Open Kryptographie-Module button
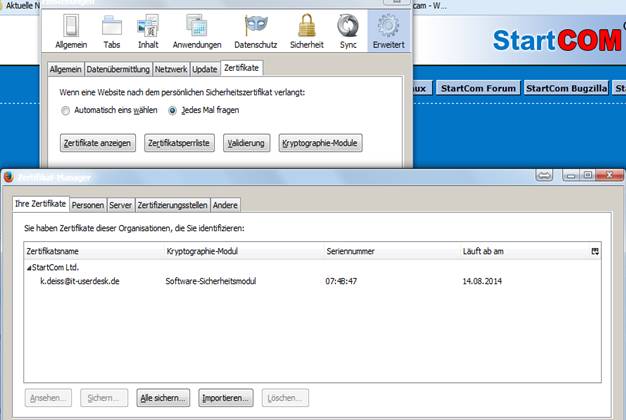The height and width of the screenshot is (420, 626). pos(320,143)
